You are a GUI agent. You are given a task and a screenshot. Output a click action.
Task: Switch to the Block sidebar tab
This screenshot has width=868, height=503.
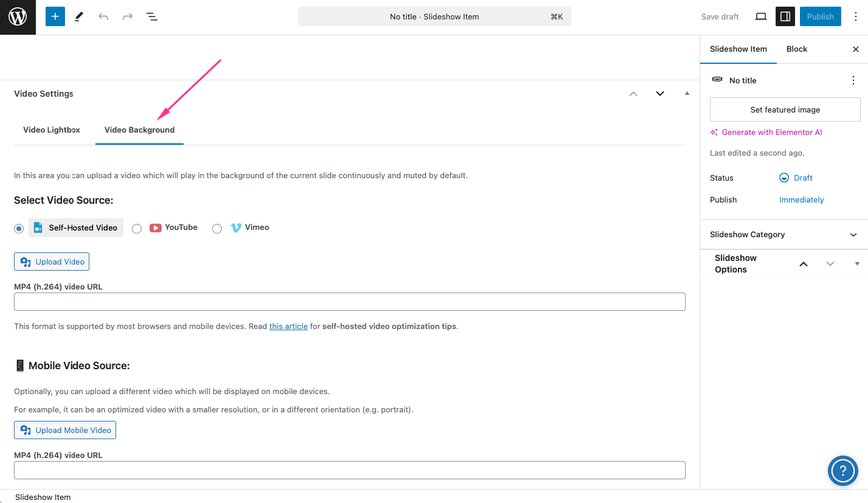[x=796, y=49]
